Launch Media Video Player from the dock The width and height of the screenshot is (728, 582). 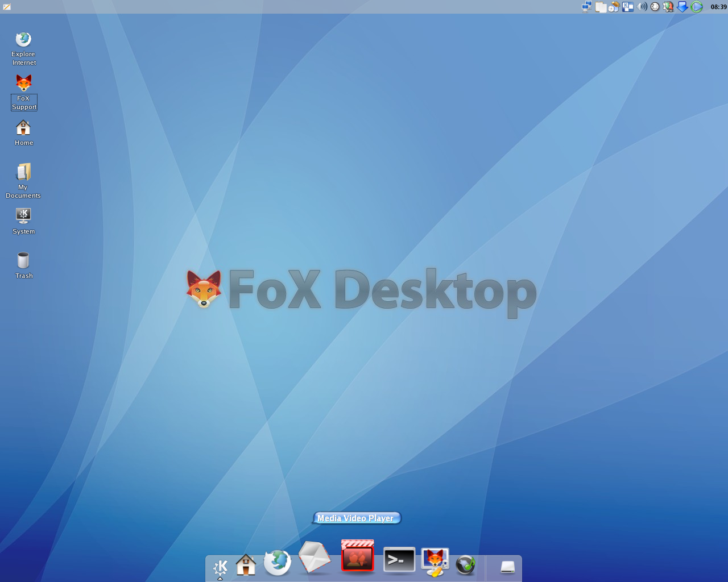point(357,555)
